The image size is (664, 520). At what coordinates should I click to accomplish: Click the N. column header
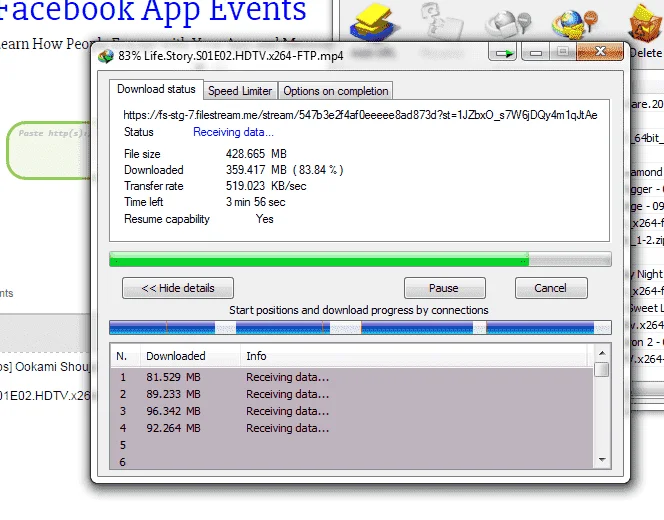pos(125,357)
